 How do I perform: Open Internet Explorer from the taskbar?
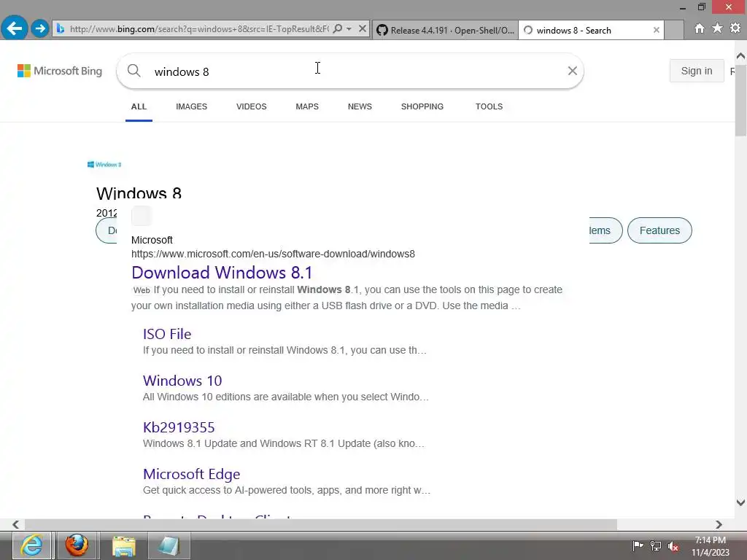tap(31, 545)
